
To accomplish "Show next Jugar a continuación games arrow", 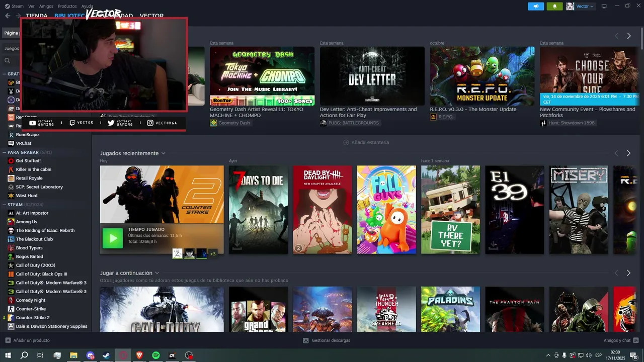I will (628, 273).
